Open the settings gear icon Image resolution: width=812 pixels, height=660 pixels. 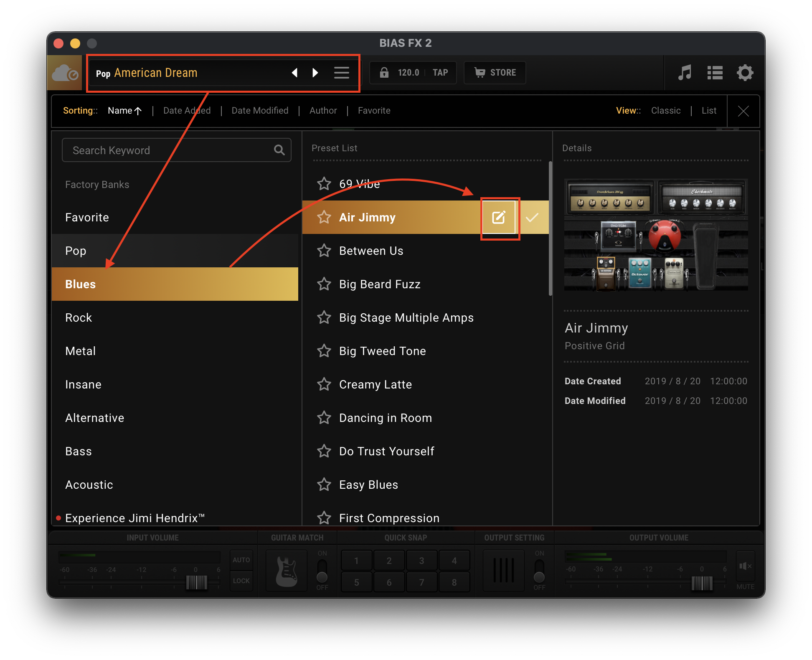click(x=745, y=73)
